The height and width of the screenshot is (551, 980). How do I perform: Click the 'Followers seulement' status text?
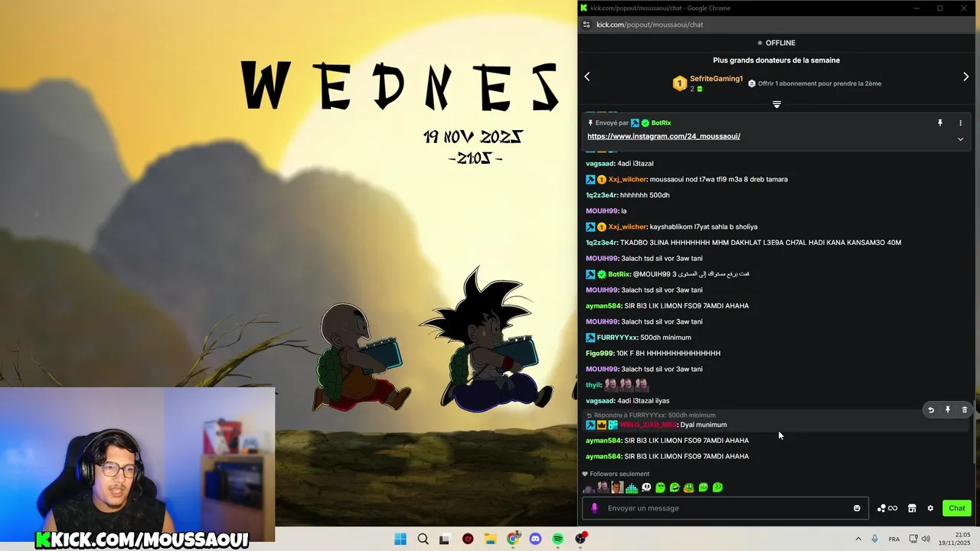[x=619, y=474]
